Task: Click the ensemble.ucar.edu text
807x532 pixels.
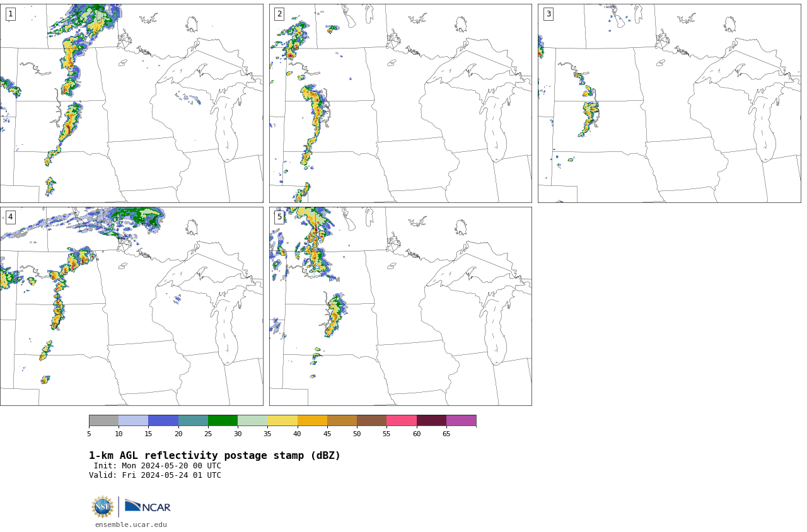Action: click(131, 524)
